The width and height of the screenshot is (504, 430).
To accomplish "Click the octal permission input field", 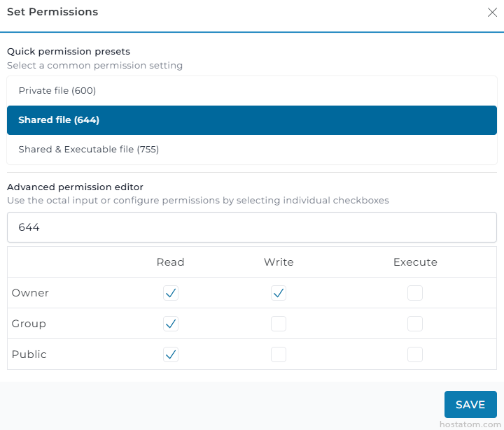I will pyautogui.click(x=251, y=227).
